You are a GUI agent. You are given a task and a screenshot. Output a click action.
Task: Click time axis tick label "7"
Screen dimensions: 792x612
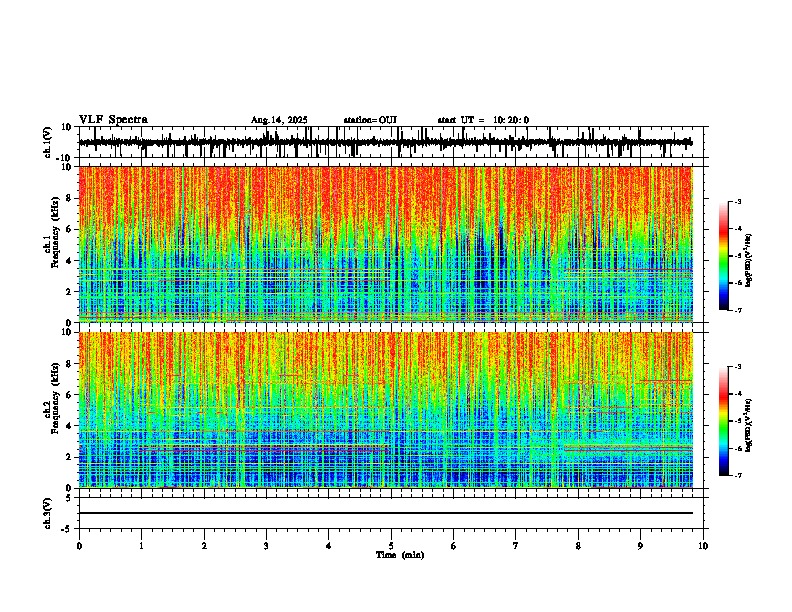coord(516,546)
